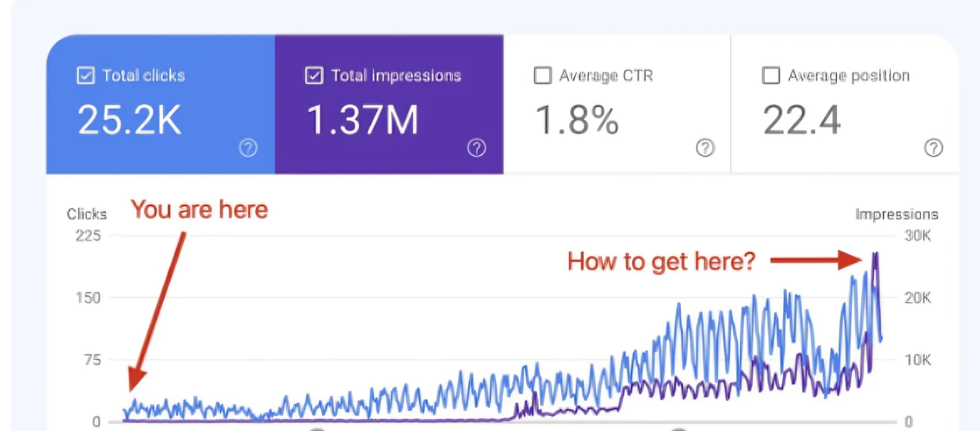Select the Total clicks label
Viewport: 980px width, 431px height.
(x=144, y=75)
